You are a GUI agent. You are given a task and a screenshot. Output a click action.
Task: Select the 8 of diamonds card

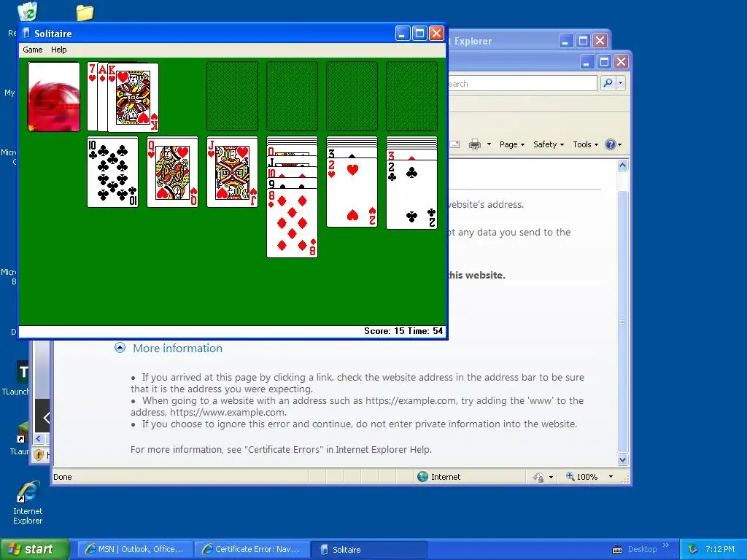click(292, 223)
